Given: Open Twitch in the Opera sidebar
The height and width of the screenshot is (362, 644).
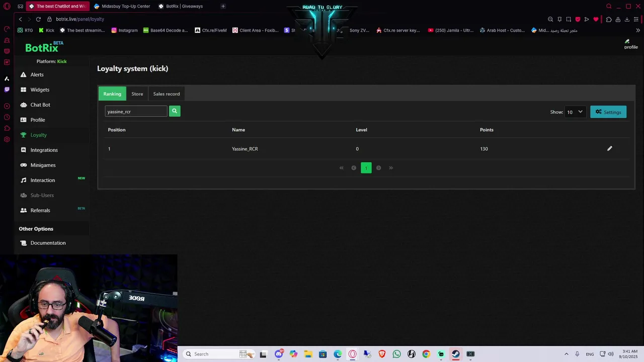Looking at the screenshot, I should [7, 89].
